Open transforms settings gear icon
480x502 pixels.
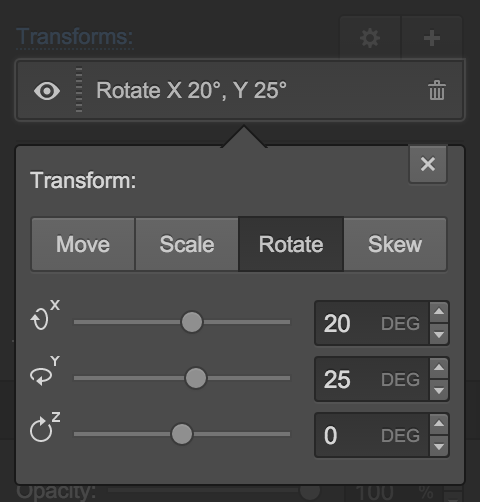370,38
